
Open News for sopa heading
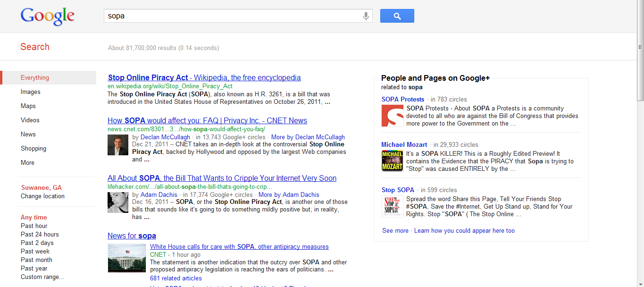132,236
